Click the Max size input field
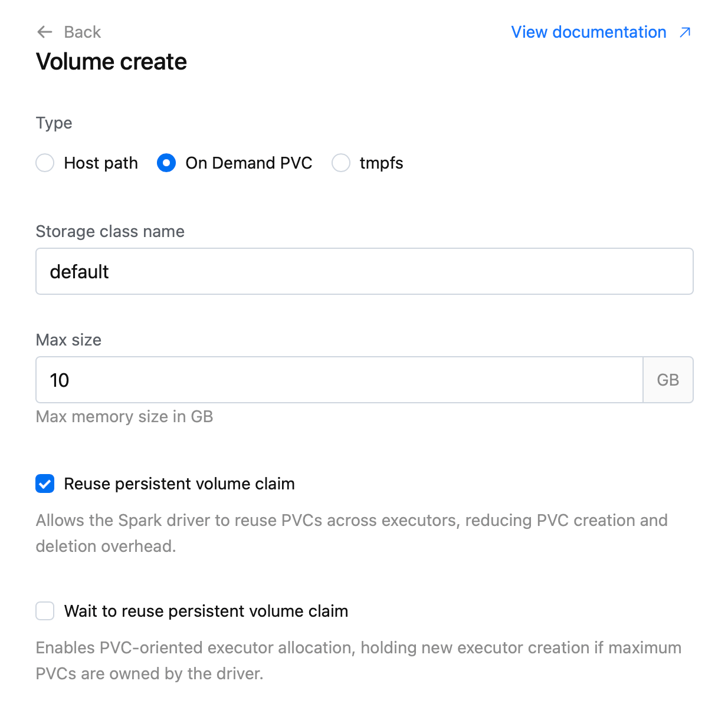 coord(339,380)
